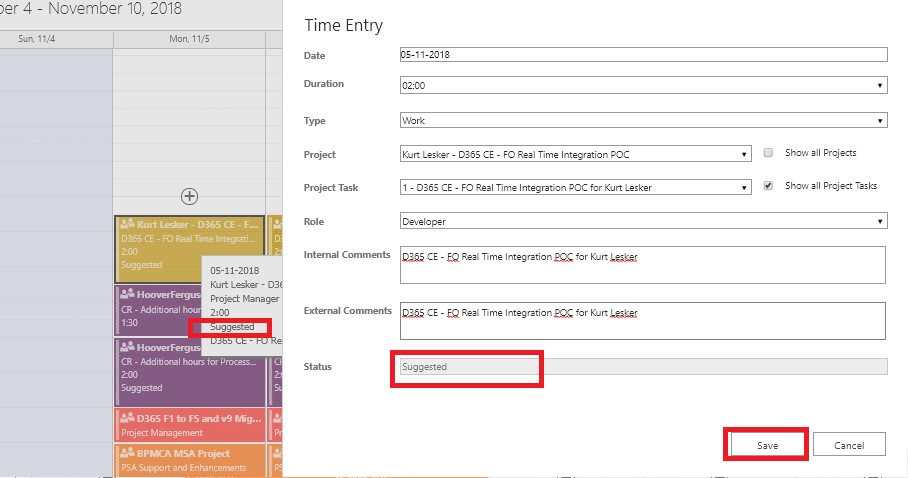The image size is (908, 478).
Task: Click the plus icon to add entry
Action: [189, 196]
